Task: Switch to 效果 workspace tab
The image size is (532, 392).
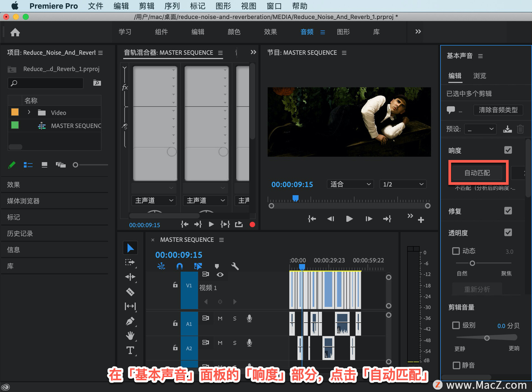Action: (x=270, y=32)
